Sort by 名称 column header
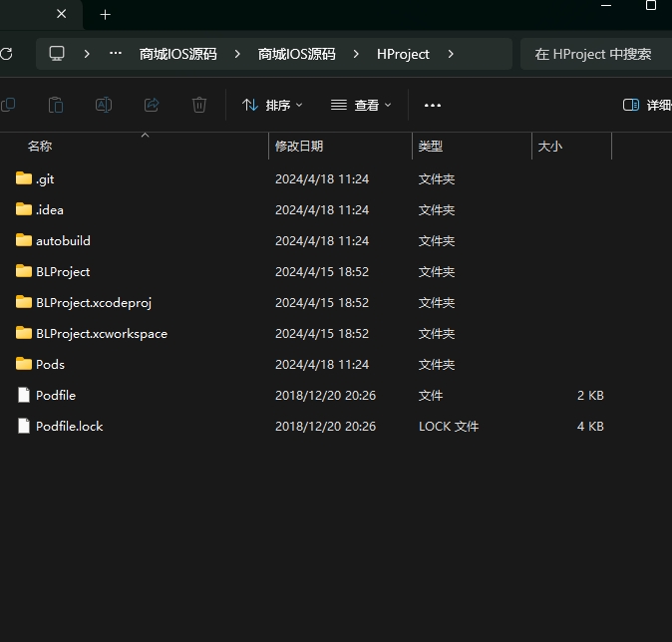The width and height of the screenshot is (672, 642). (40, 147)
